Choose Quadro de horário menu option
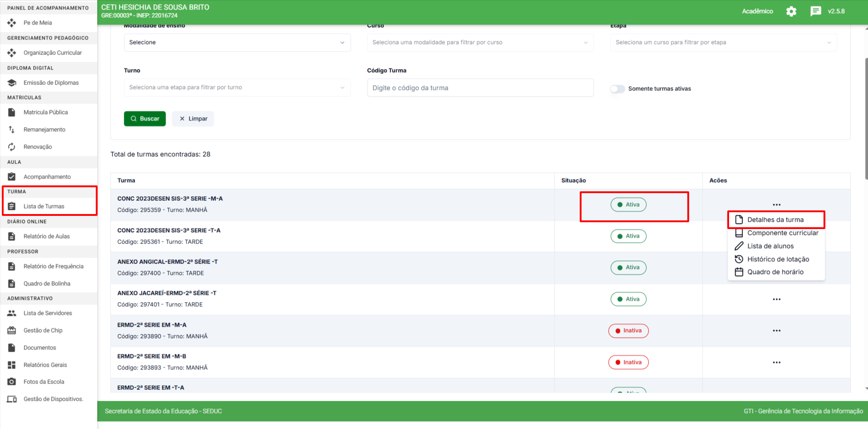868x429 pixels. tap(775, 272)
